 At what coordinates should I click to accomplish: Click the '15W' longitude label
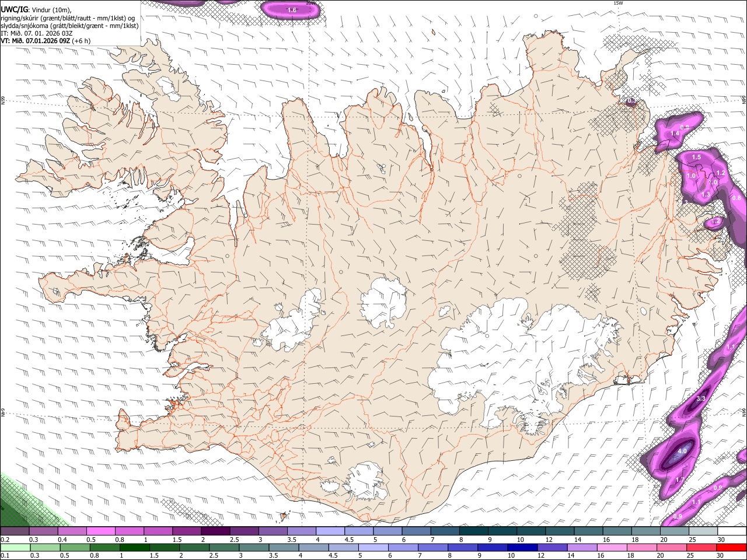pos(619,3)
